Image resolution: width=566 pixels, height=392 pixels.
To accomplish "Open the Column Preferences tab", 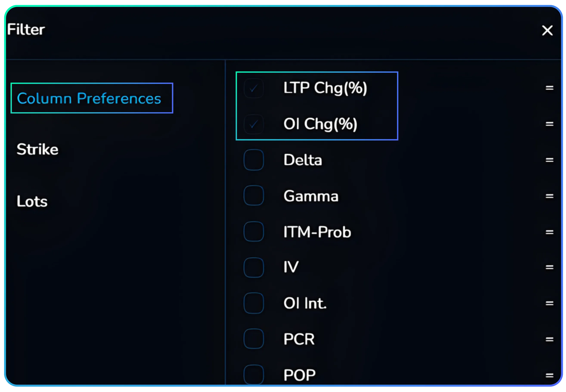I will coord(89,98).
